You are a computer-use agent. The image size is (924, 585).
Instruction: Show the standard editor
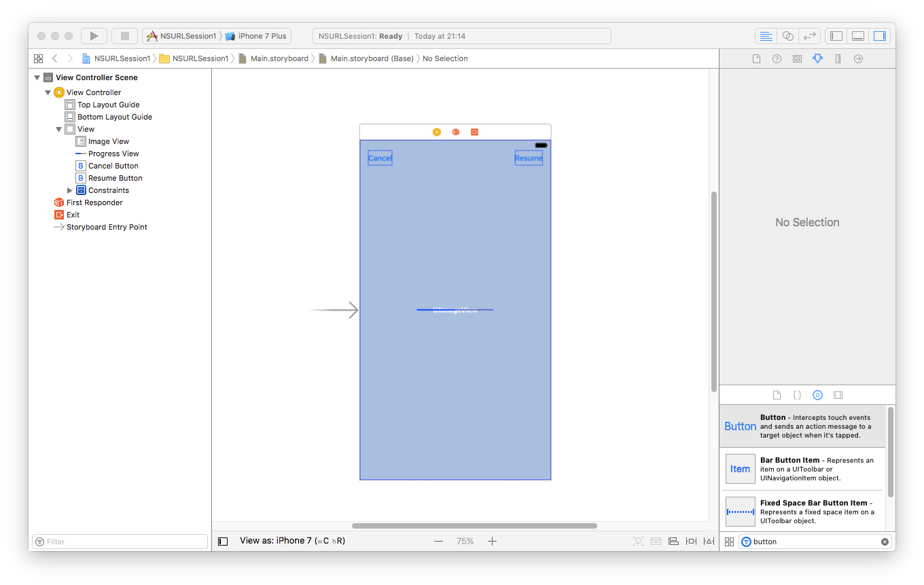tap(766, 36)
